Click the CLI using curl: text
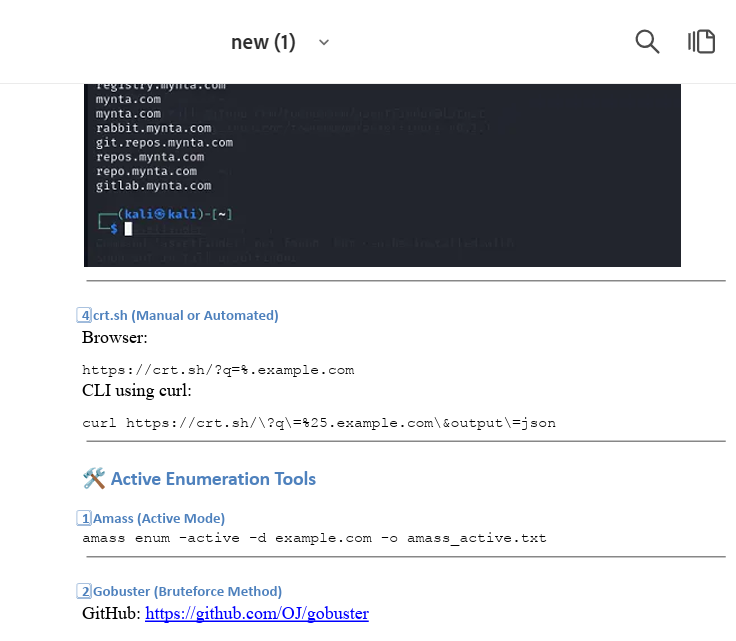736x641 pixels. point(137,390)
